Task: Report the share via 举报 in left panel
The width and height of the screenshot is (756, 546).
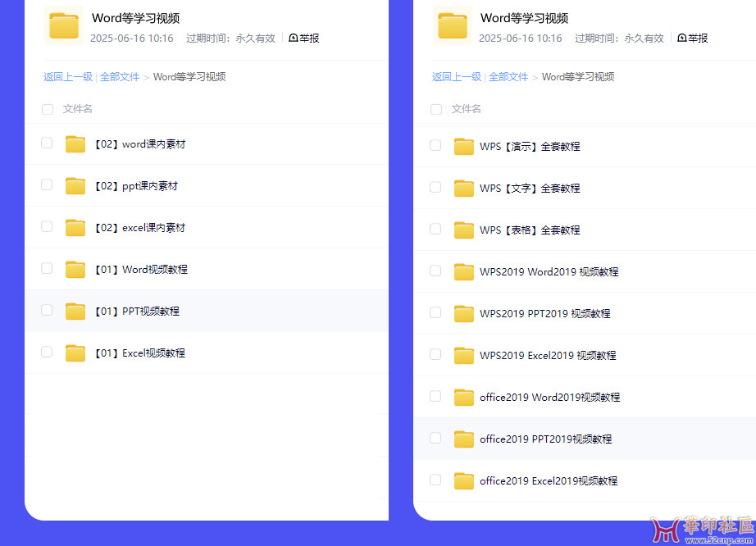Action: coord(303,38)
